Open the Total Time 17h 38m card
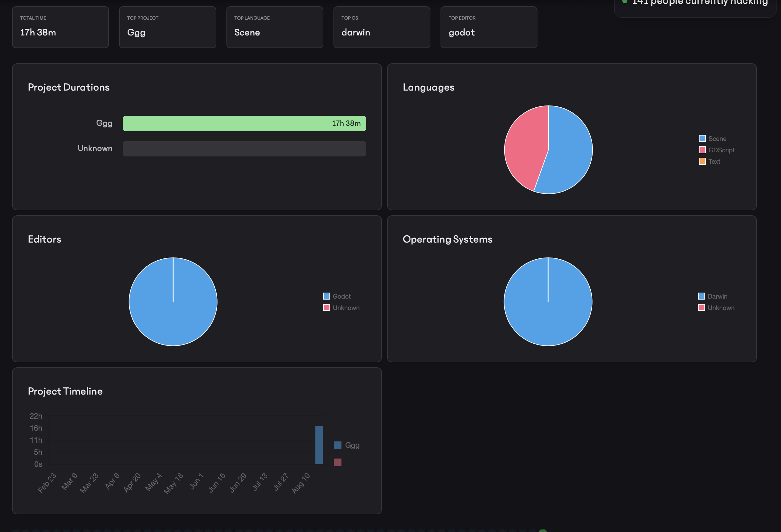 (x=60, y=27)
